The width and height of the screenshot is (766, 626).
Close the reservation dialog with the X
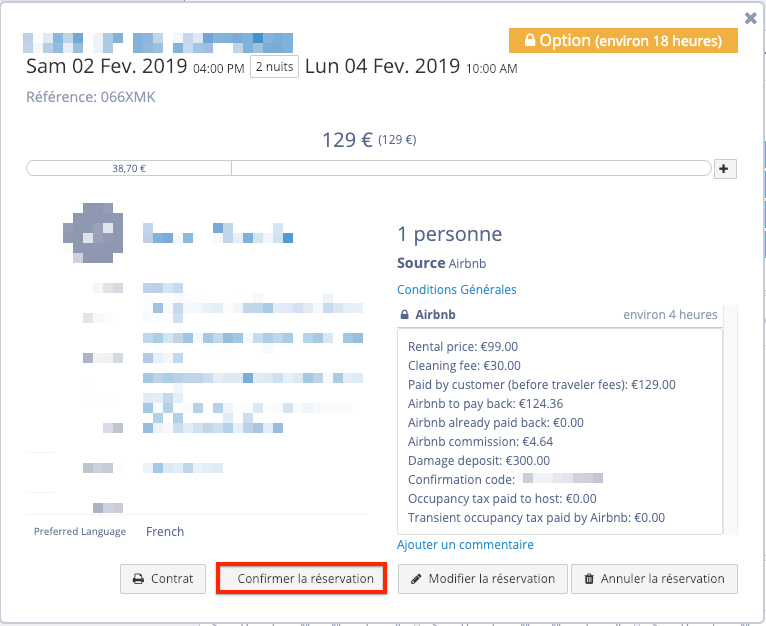751,17
